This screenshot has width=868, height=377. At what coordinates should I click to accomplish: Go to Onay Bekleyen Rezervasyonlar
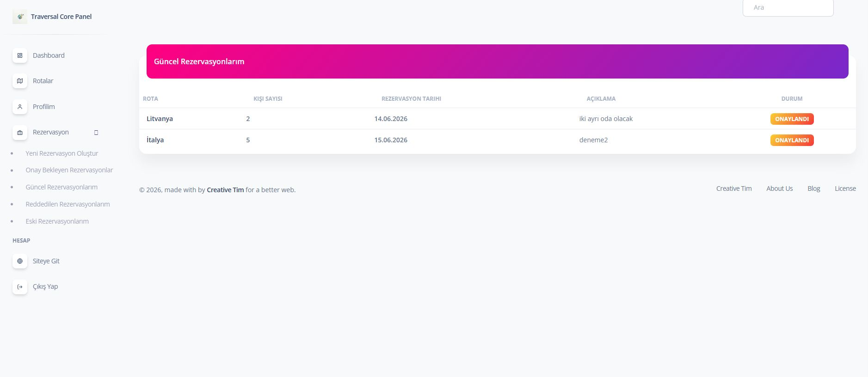(x=69, y=170)
